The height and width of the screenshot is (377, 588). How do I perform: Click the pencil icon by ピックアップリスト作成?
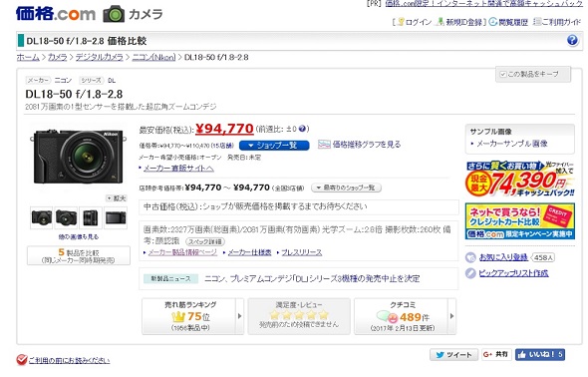point(470,273)
